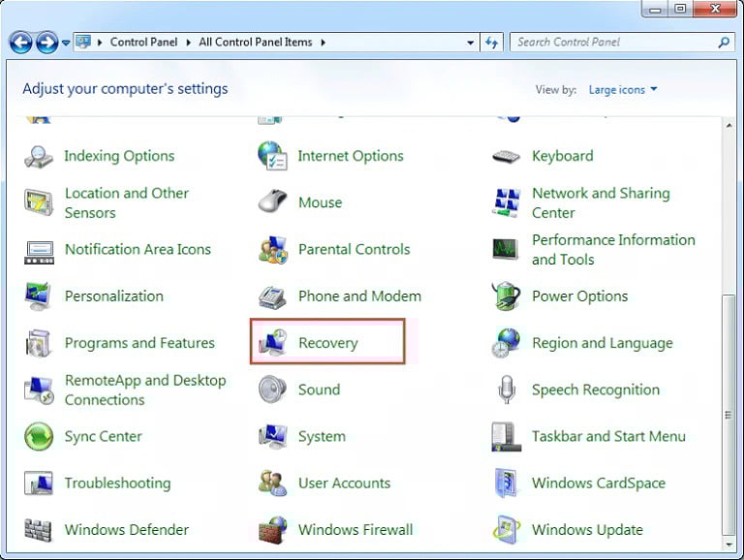Open the Internet Options globe icon

272,156
